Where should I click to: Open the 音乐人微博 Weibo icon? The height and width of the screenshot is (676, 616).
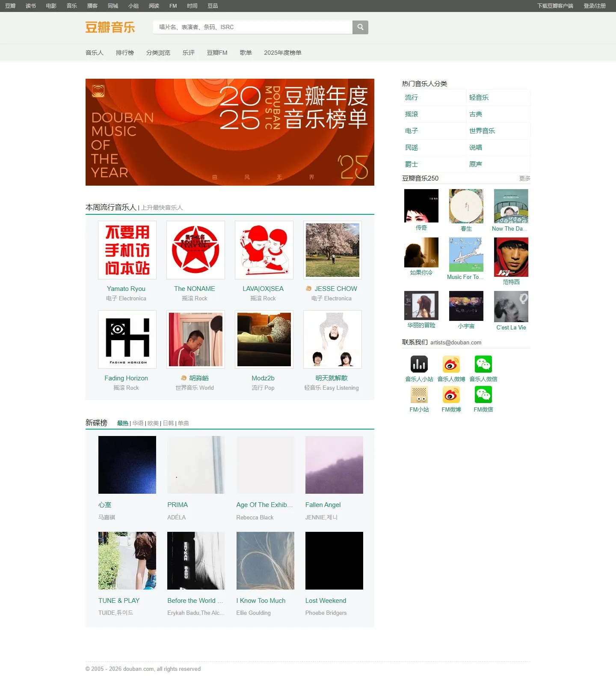(451, 364)
